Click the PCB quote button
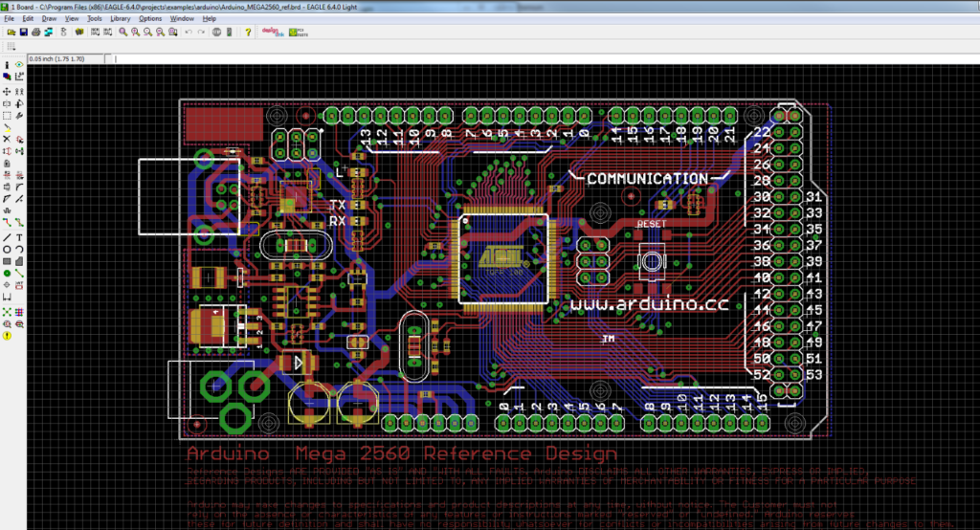The image size is (980, 530). pos(299,32)
